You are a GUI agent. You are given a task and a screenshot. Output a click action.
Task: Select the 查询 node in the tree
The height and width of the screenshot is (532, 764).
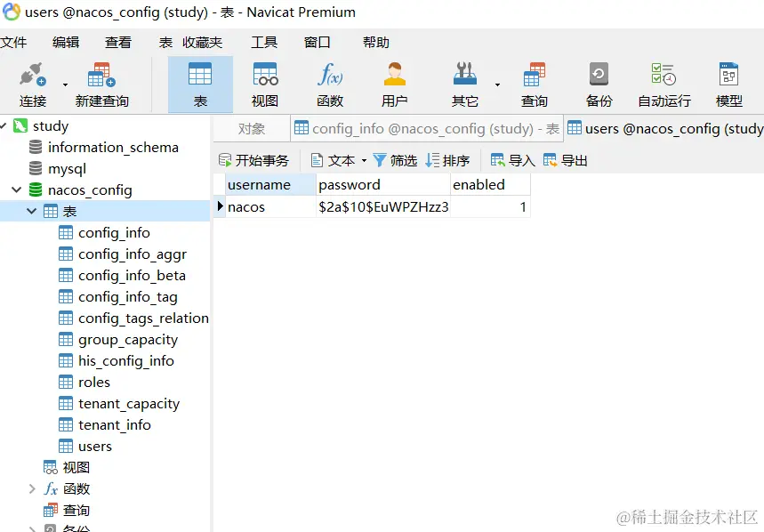pos(76,510)
